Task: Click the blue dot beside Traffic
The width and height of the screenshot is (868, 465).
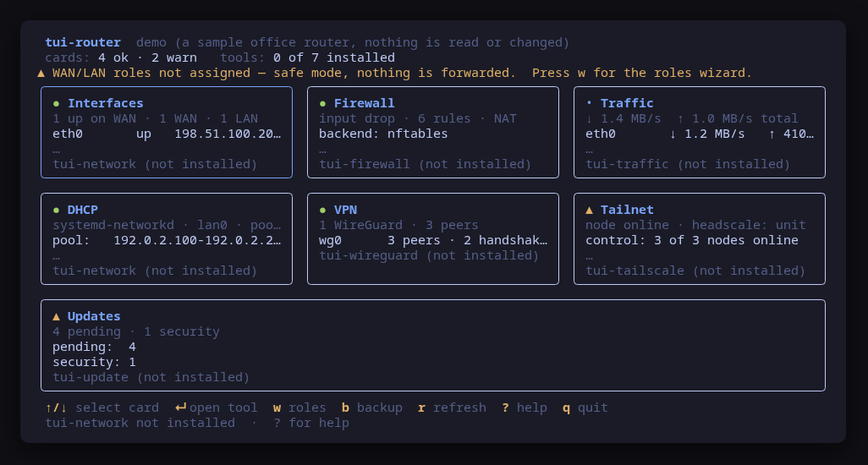Action: [589, 103]
